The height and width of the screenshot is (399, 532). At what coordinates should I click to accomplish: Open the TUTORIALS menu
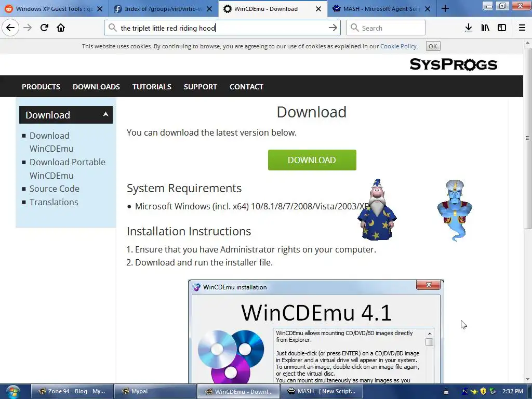coord(152,87)
